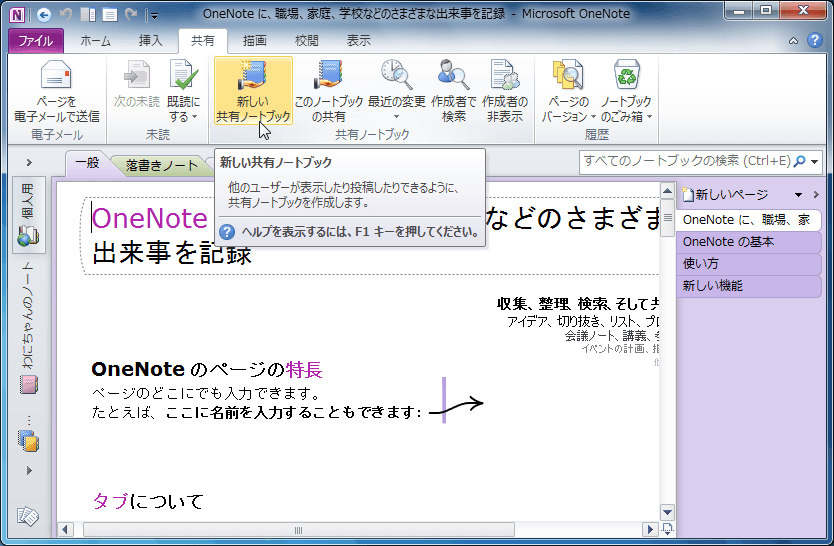Click the unfiled notes icon at sidebar bottom

[x=28, y=516]
